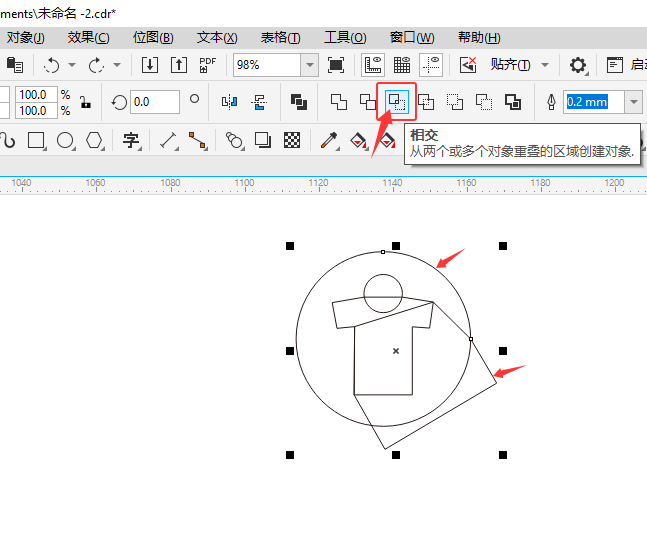Image resolution: width=647 pixels, height=537 pixels.
Task: Click the Mirror vertically button
Action: 259,102
